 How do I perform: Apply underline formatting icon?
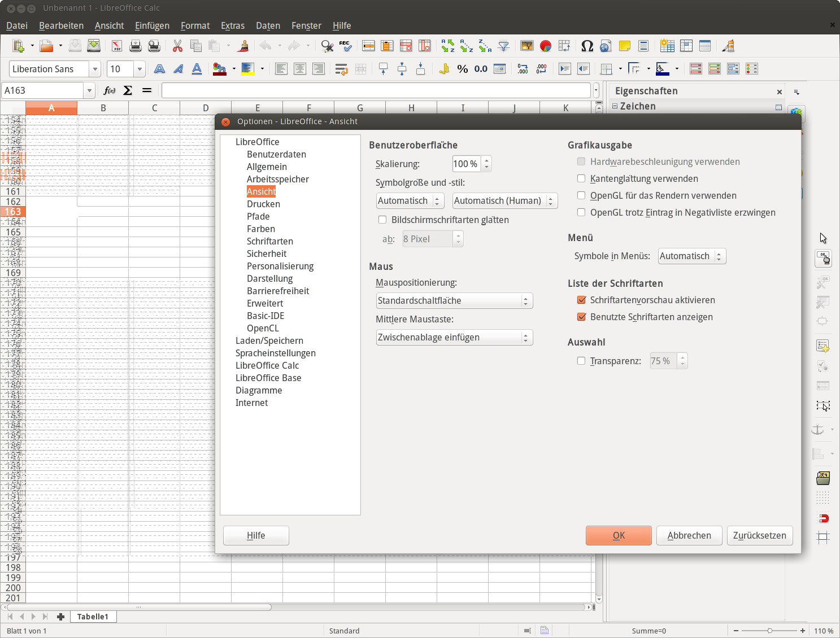pos(197,69)
